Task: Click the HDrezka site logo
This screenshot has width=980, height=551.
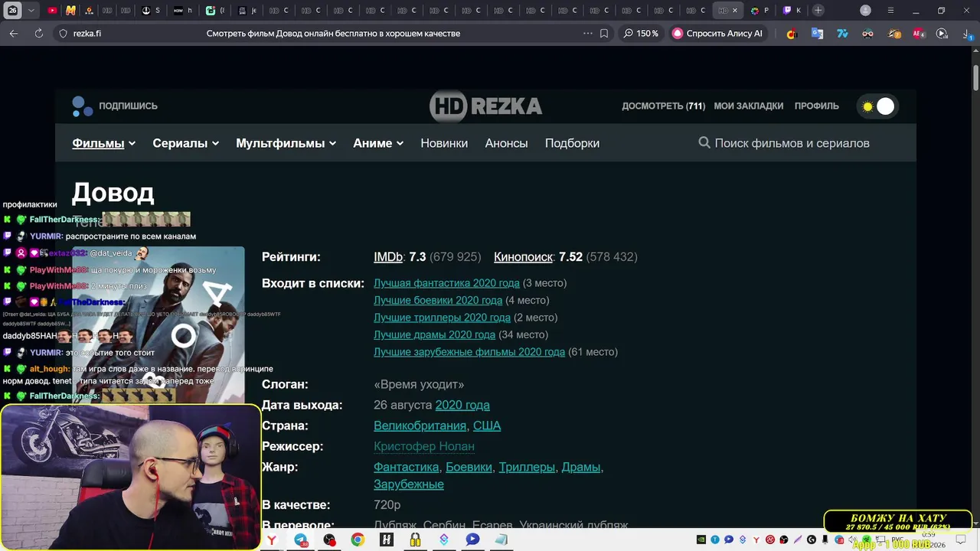Action: [485, 106]
